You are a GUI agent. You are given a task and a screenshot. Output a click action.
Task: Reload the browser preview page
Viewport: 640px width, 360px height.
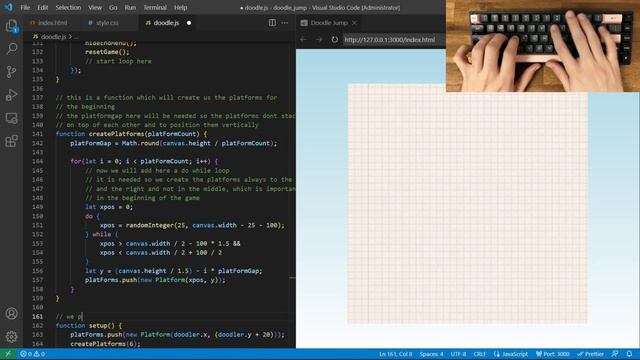(334, 40)
